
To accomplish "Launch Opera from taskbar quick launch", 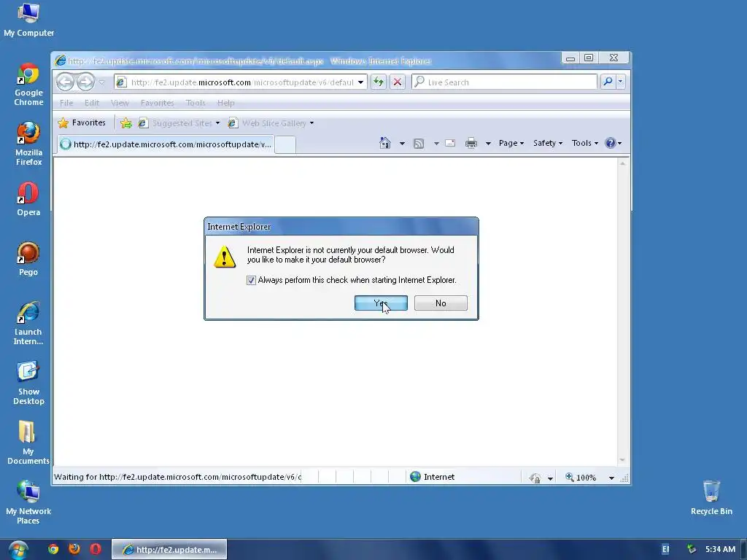I will (x=96, y=549).
